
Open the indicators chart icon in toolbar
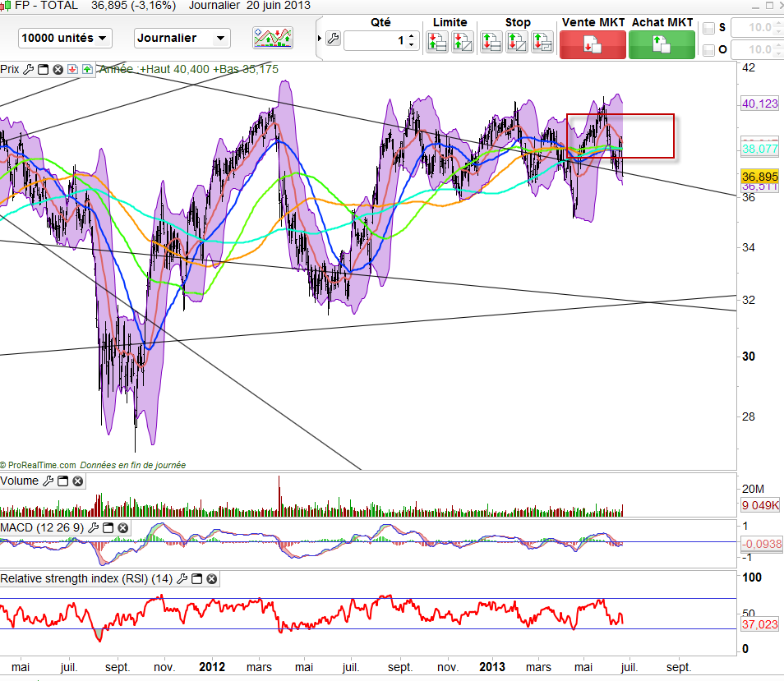pyautogui.click(x=273, y=38)
